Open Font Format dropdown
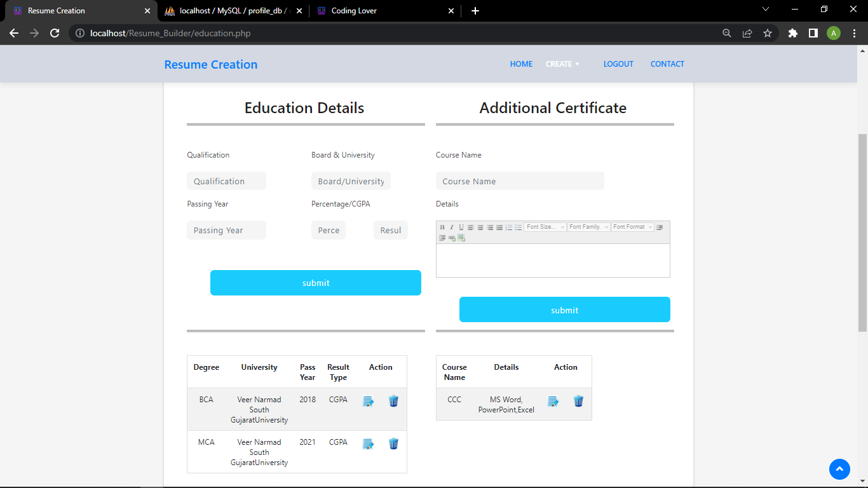Viewport: 868px width, 488px height. click(x=633, y=227)
